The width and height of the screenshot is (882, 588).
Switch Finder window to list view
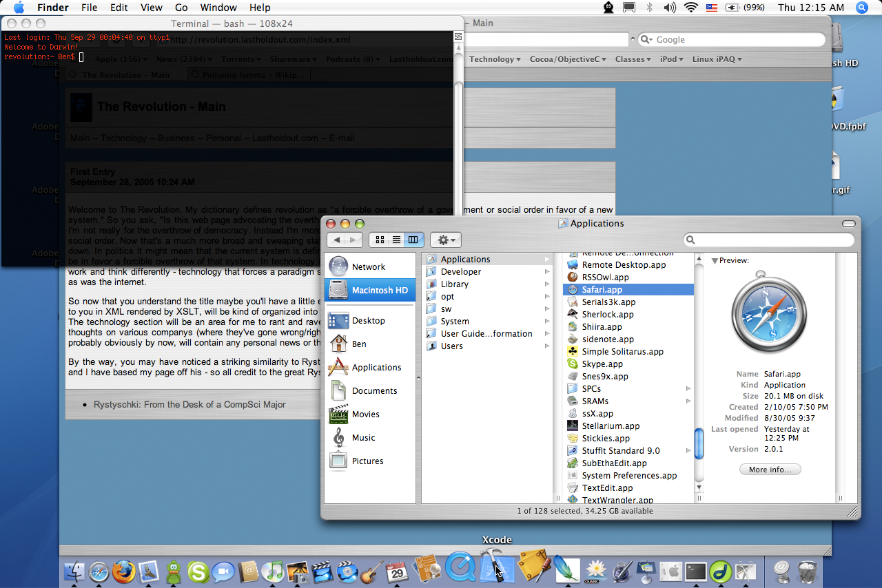397,240
